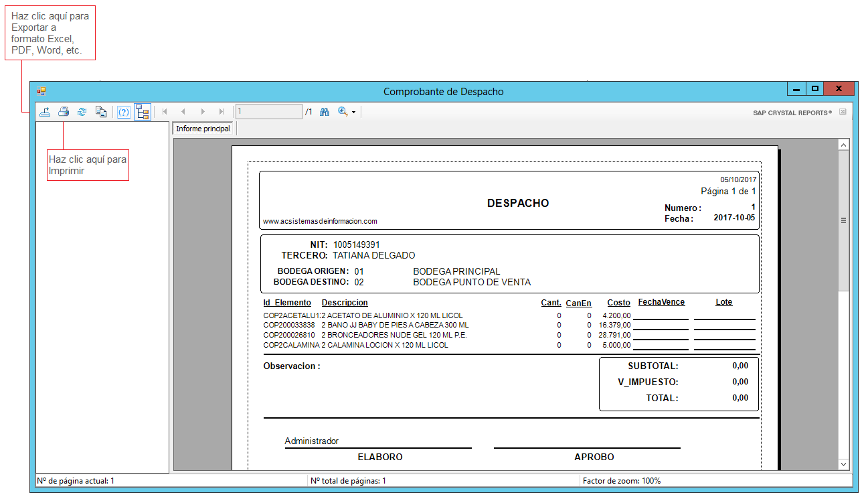Viewport: 868px width, 501px height.
Task: Go to next page arrow
Action: (x=203, y=112)
